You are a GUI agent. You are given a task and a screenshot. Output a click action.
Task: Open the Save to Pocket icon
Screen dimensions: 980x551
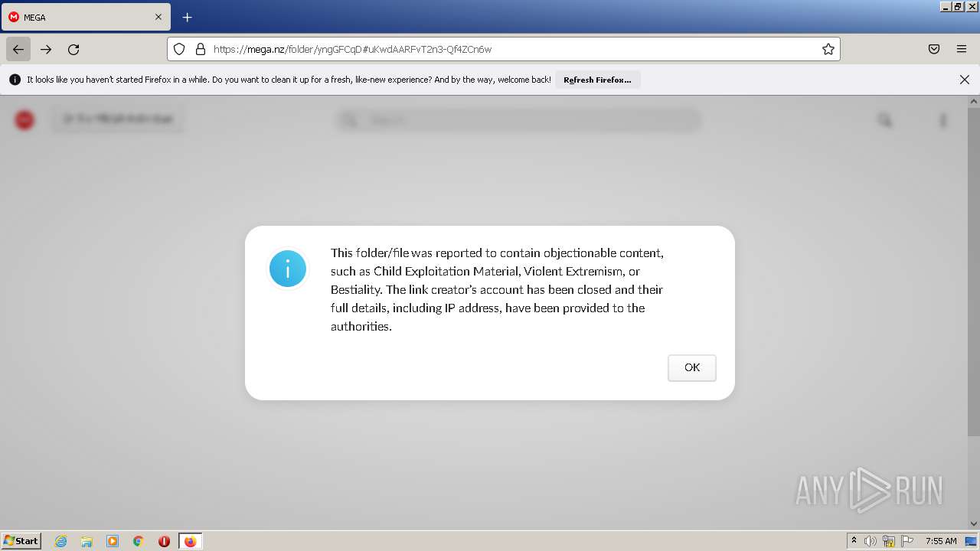[934, 49]
